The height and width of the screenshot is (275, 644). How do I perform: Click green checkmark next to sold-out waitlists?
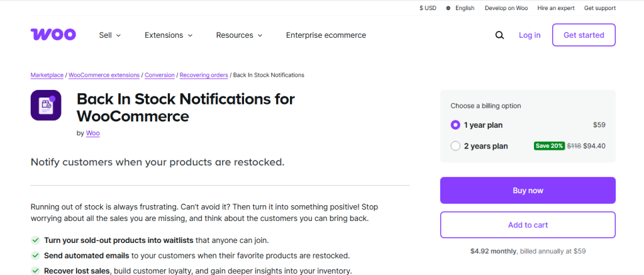[35, 240]
